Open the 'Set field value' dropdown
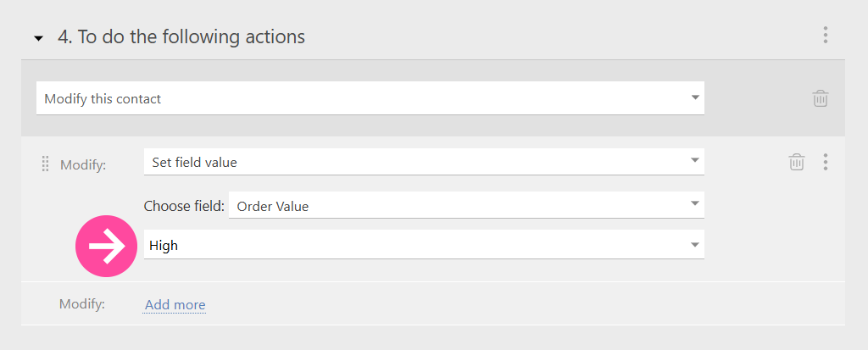This screenshot has height=350, width=868. pos(424,162)
